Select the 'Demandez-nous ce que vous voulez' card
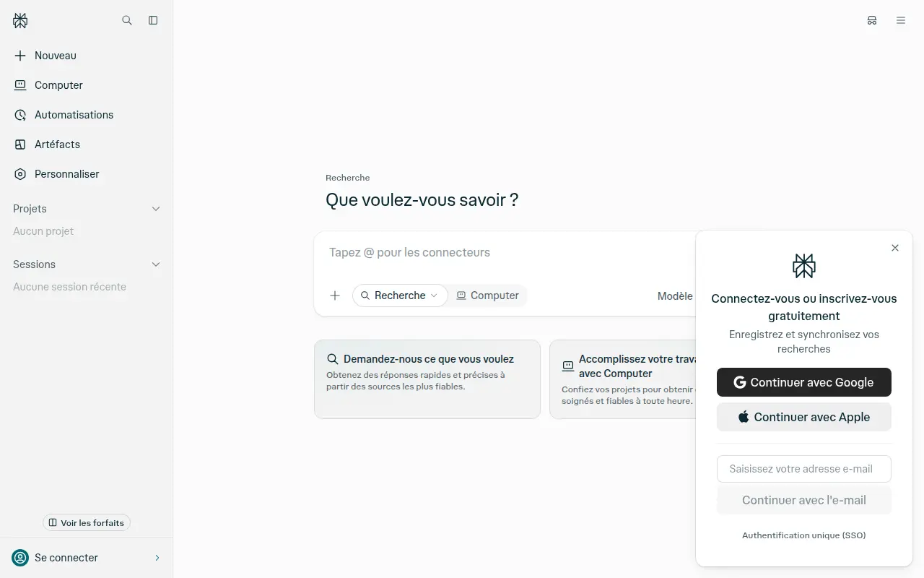 [427, 379]
